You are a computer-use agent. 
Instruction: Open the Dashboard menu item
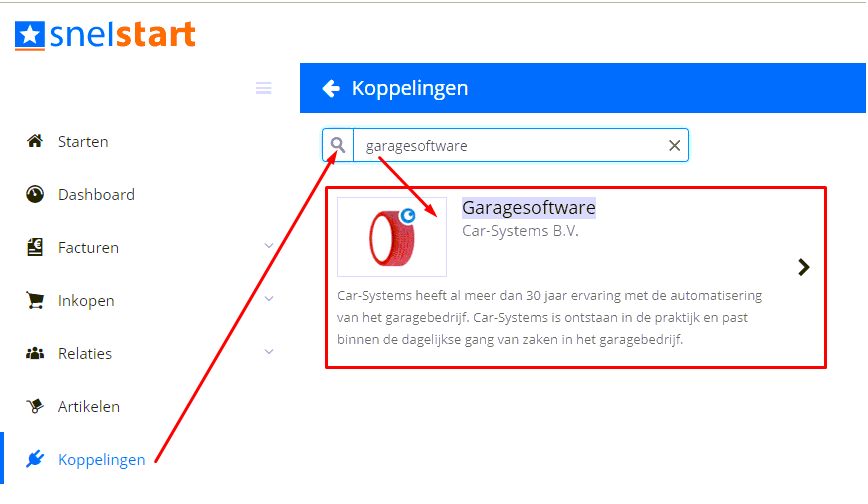tap(96, 194)
